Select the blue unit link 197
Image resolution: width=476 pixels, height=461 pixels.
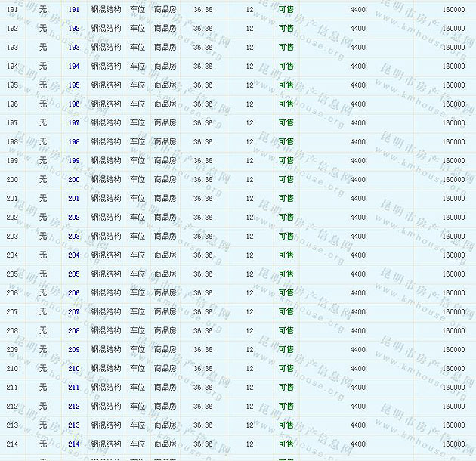(x=73, y=123)
